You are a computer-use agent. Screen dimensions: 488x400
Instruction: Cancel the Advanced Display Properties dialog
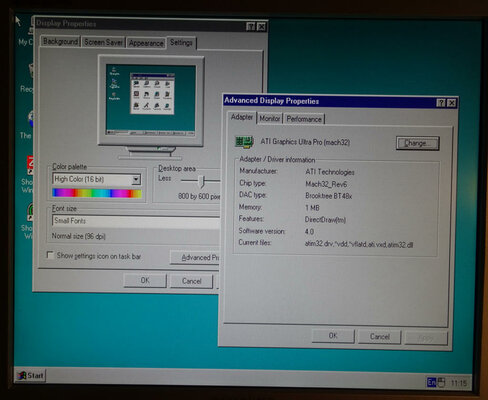[x=380, y=337]
